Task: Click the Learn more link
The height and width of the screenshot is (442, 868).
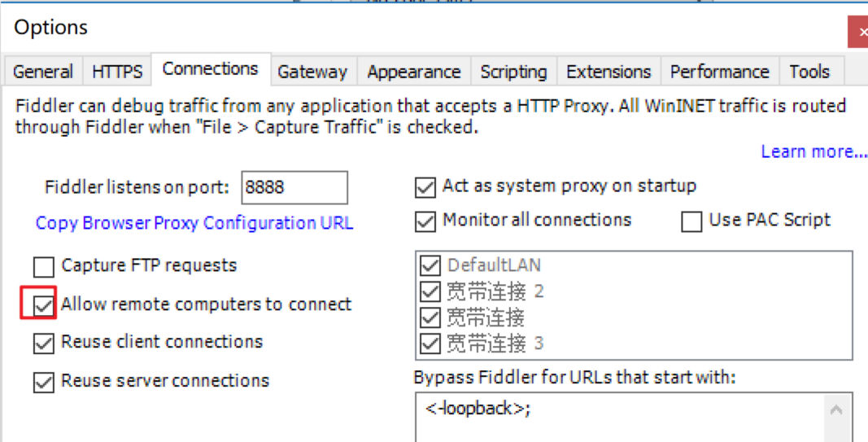Action: 813,151
